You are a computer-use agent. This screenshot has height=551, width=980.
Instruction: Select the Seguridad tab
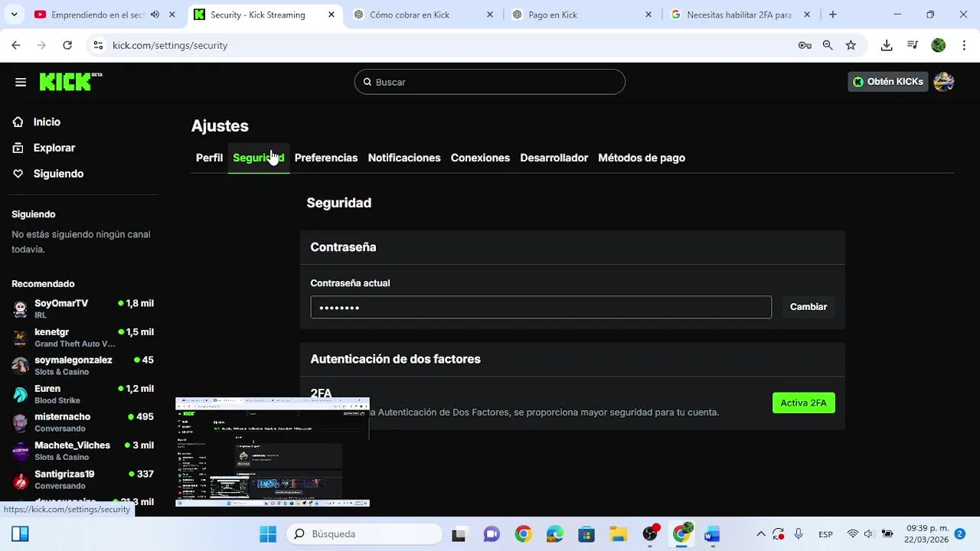coord(259,158)
